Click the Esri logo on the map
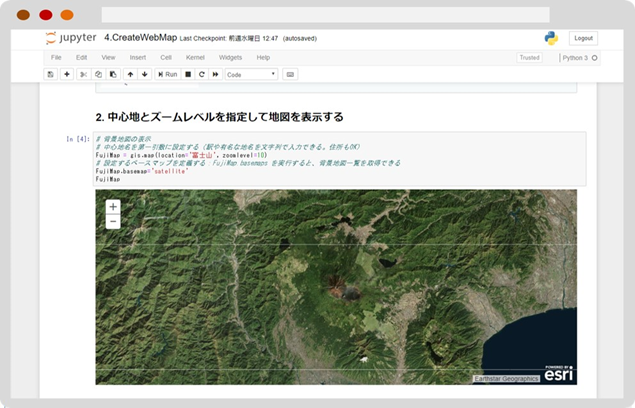The width and height of the screenshot is (635, 408). (559, 374)
